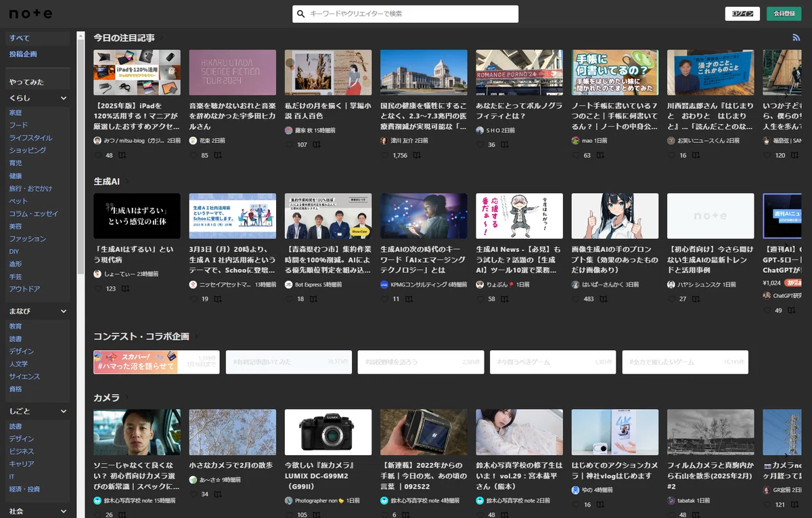The height and width of the screenshot is (518, 812).
Task: Open HIKARU UTADA SCIENCE FICTION TOUR thumbnail
Action: [x=233, y=72]
